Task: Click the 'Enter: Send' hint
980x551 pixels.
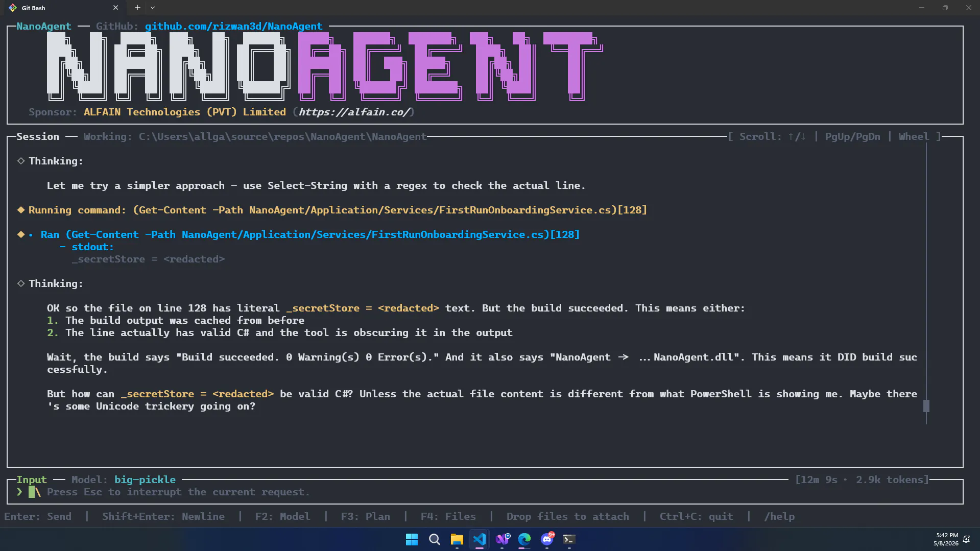Action: pyautogui.click(x=38, y=516)
